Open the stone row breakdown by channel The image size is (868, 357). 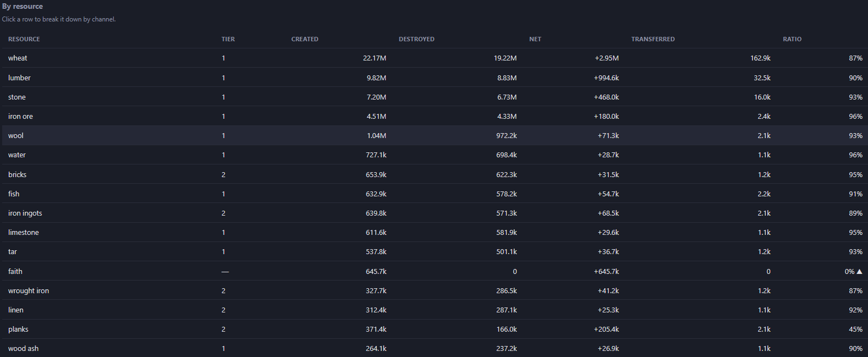coord(434,97)
